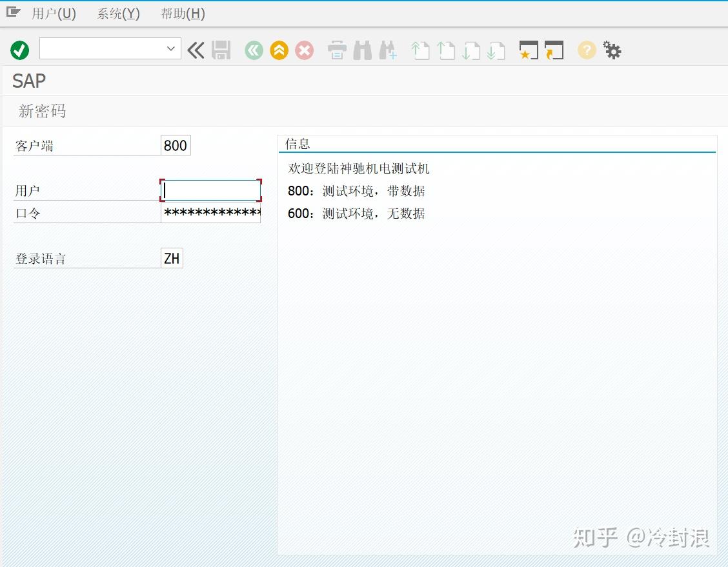The width and height of the screenshot is (728, 567).
Task: Open Help with the question mark icon
Action: [586, 50]
